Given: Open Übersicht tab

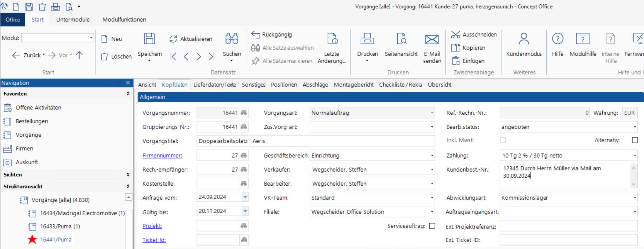Looking at the screenshot, I should coord(439,85).
